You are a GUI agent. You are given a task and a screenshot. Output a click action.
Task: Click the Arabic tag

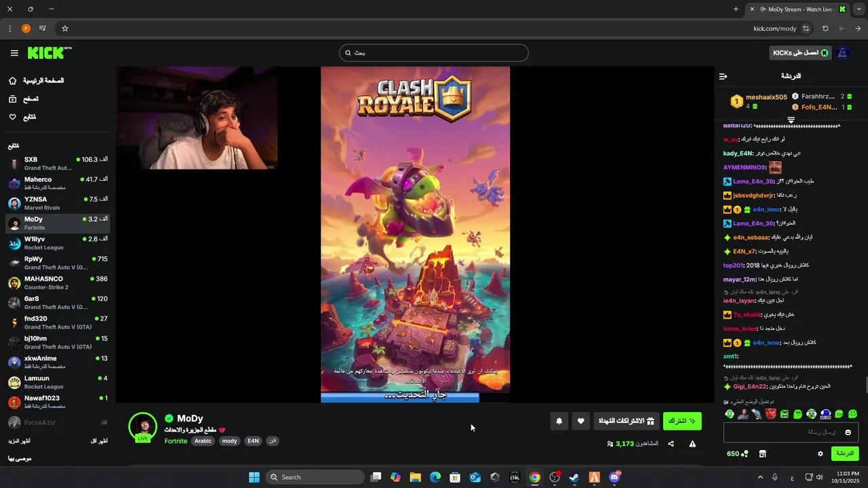(203, 441)
